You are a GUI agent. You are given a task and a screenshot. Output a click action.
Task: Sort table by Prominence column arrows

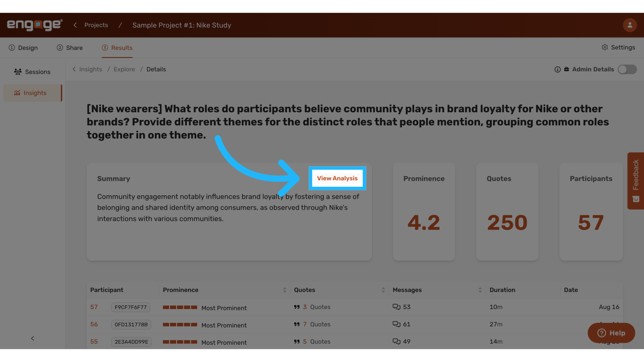coord(284,290)
